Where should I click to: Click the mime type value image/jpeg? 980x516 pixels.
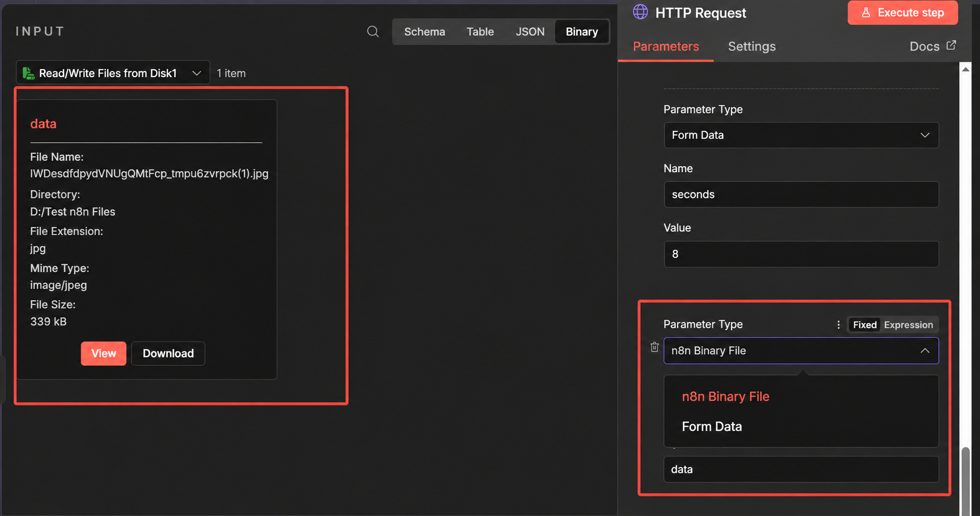[58, 285]
